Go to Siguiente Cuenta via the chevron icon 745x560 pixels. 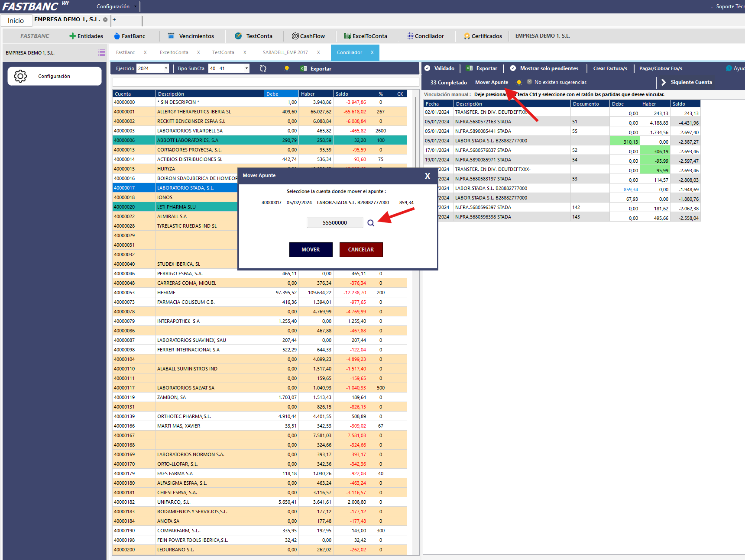click(x=664, y=82)
